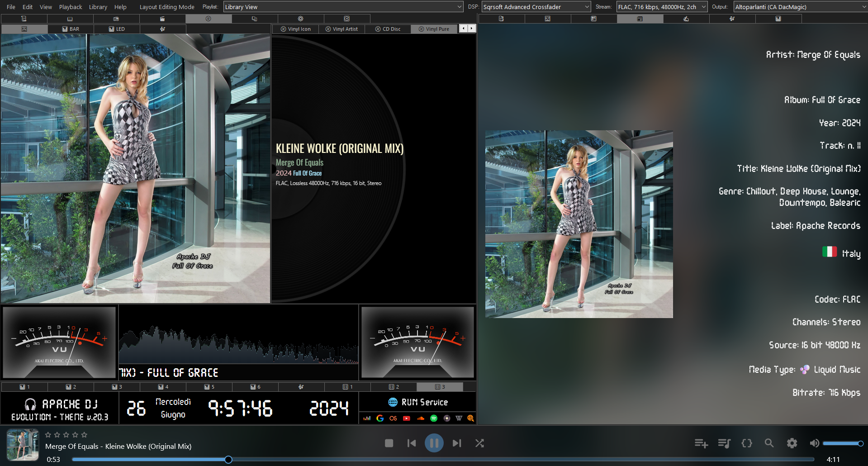868x466 pixels.
Task: Click the add-to-playlist icon
Action: [701, 443]
